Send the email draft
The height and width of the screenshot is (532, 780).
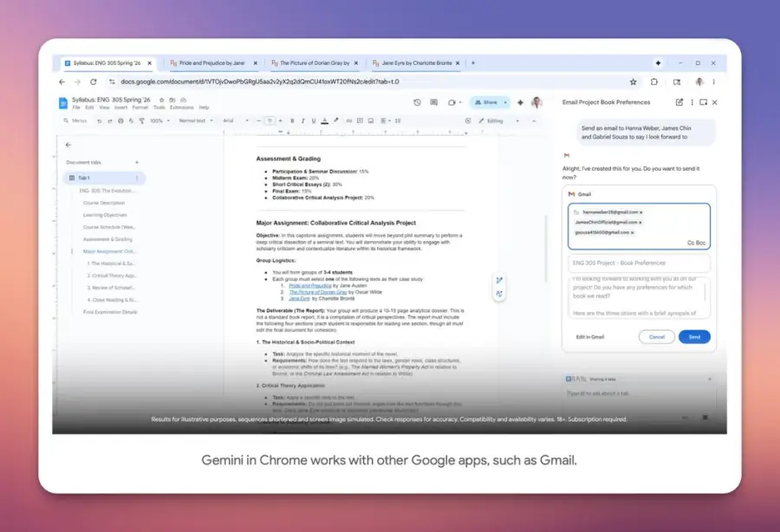point(694,337)
